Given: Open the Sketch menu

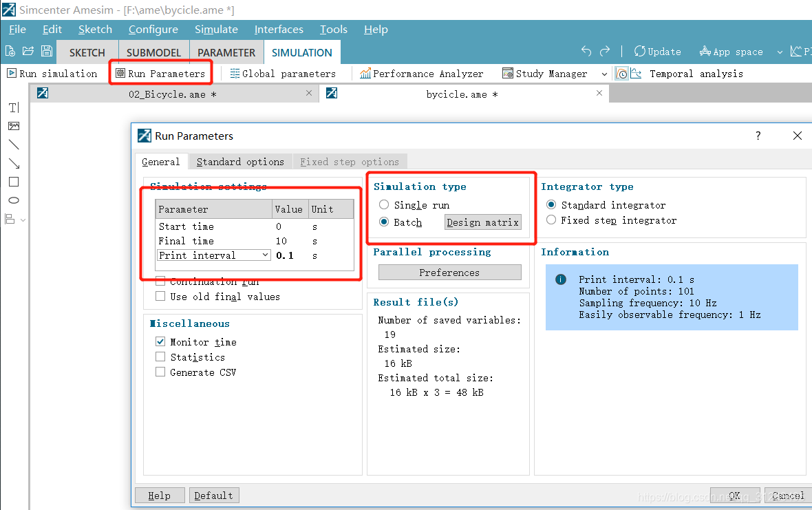Looking at the screenshot, I should point(95,30).
